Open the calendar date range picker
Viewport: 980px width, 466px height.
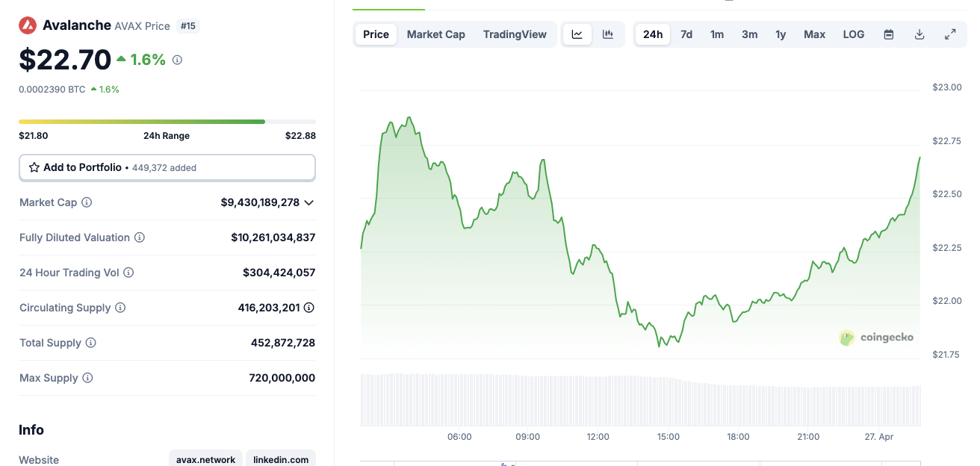pos(889,34)
